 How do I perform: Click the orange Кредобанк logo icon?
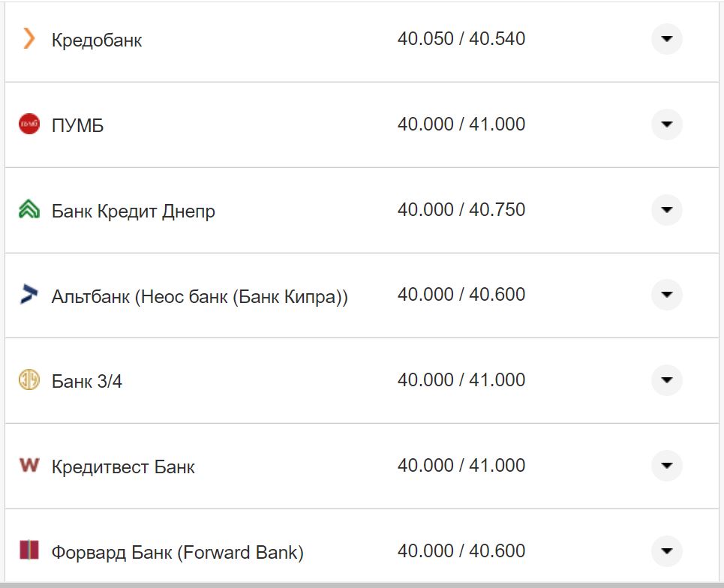(29, 38)
